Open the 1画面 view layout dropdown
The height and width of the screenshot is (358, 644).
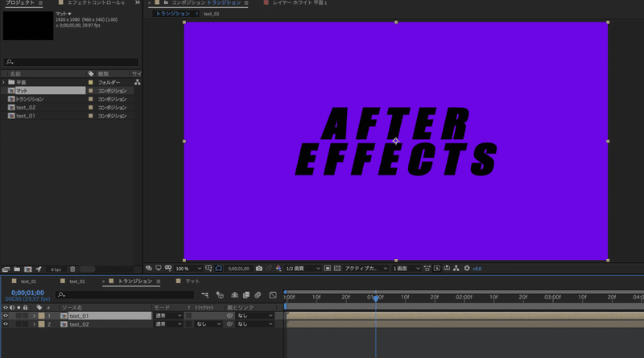click(x=407, y=269)
